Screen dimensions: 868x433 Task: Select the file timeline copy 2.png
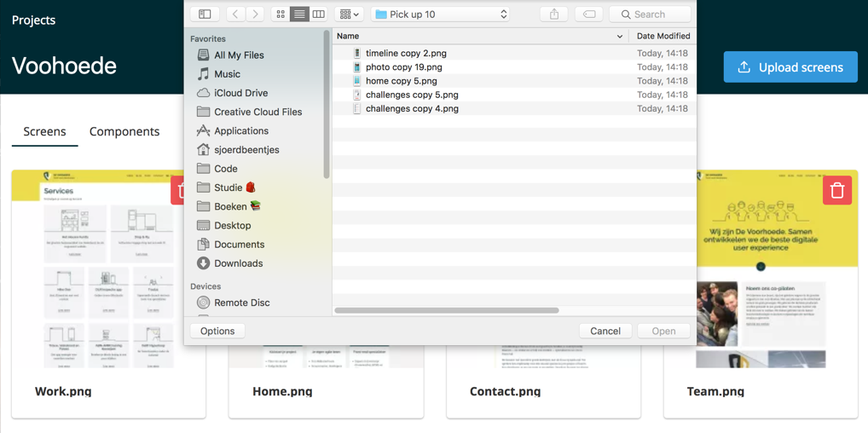[x=406, y=53]
